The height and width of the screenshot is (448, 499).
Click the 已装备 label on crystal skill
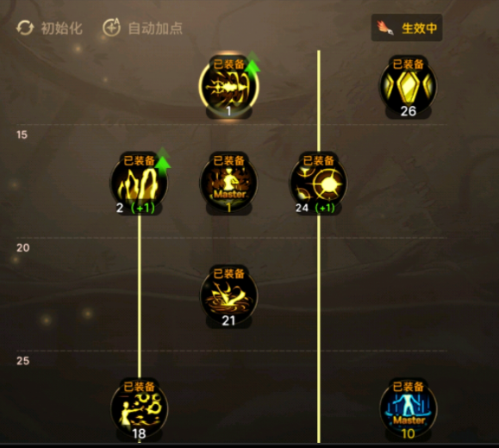coord(409,65)
